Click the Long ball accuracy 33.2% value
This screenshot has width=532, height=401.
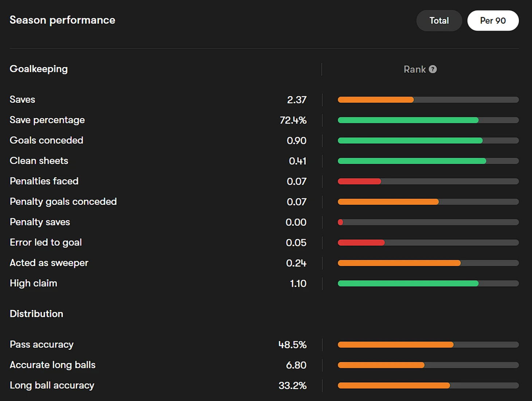pyautogui.click(x=292, y=385)
